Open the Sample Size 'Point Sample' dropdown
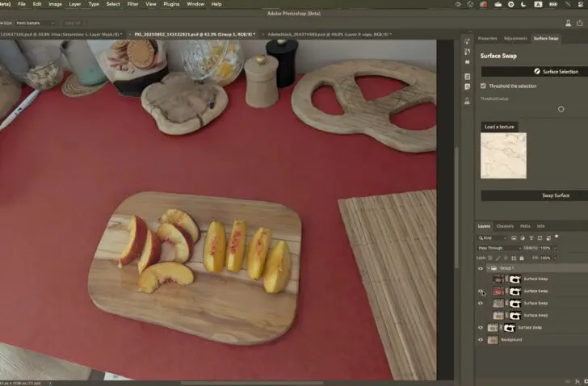The image size is (588, 386). tap(36, 23)
